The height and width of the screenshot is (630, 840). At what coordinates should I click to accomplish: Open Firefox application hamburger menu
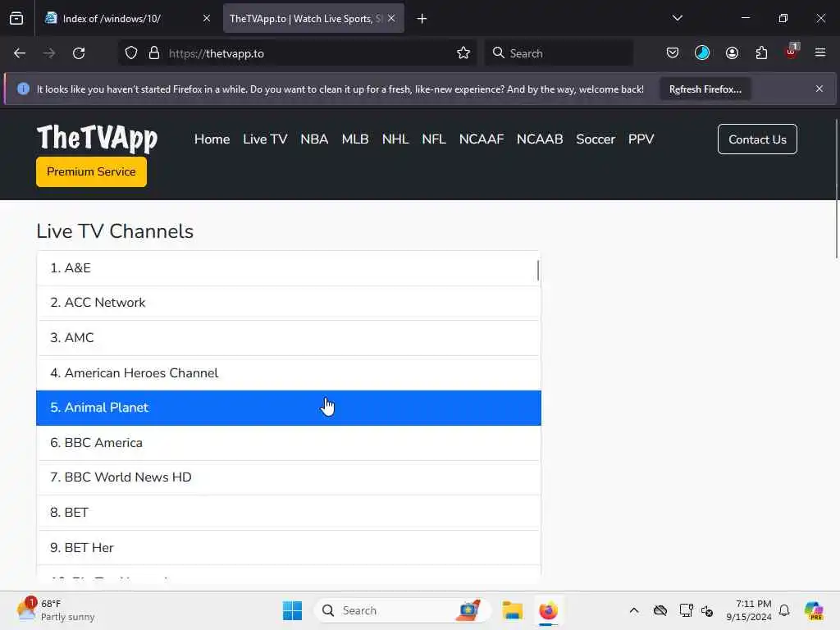pyautogui.click(x=820, y=53)
